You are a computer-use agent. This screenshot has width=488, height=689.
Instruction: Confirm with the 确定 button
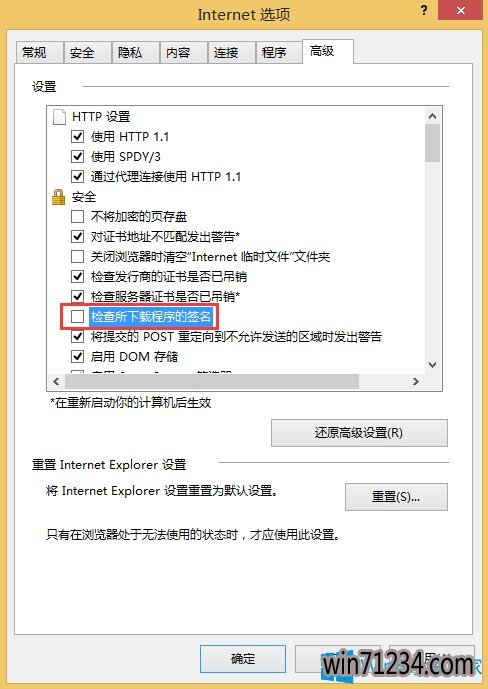click(243, 659)
